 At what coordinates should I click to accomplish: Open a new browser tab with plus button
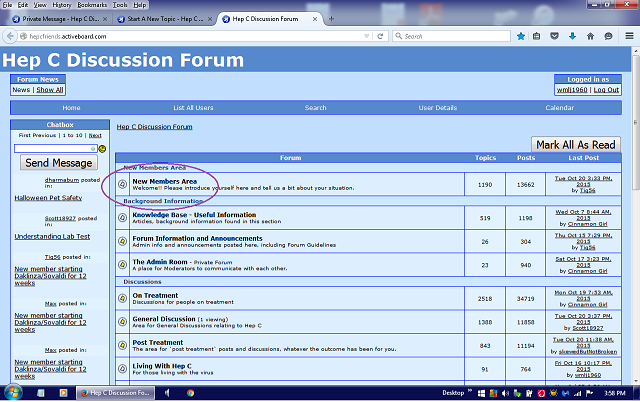(331, 19)
